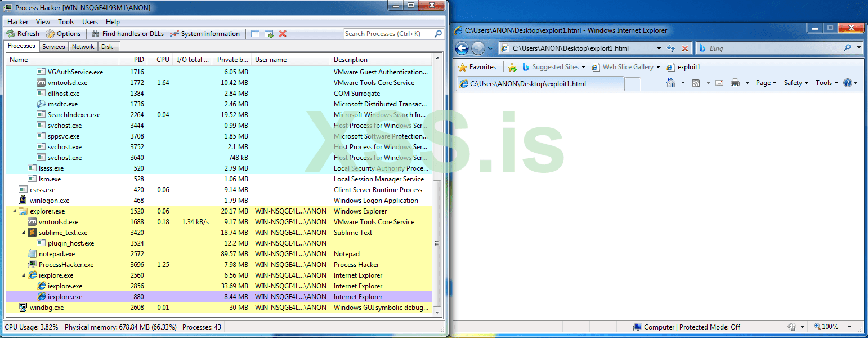The height and width of the screenshot is (338, 868).
Task: Click the IE Home icon
Action: pos(671,83)
